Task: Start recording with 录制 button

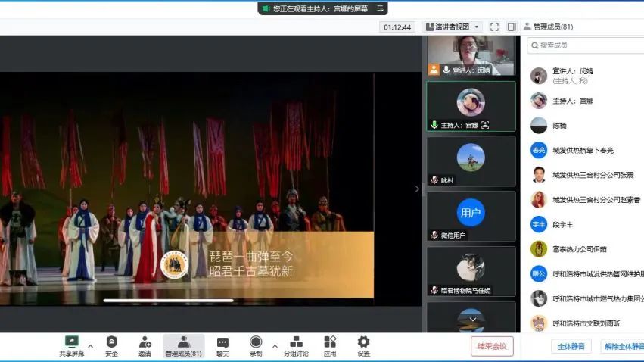Action: (x=256, y=346)
